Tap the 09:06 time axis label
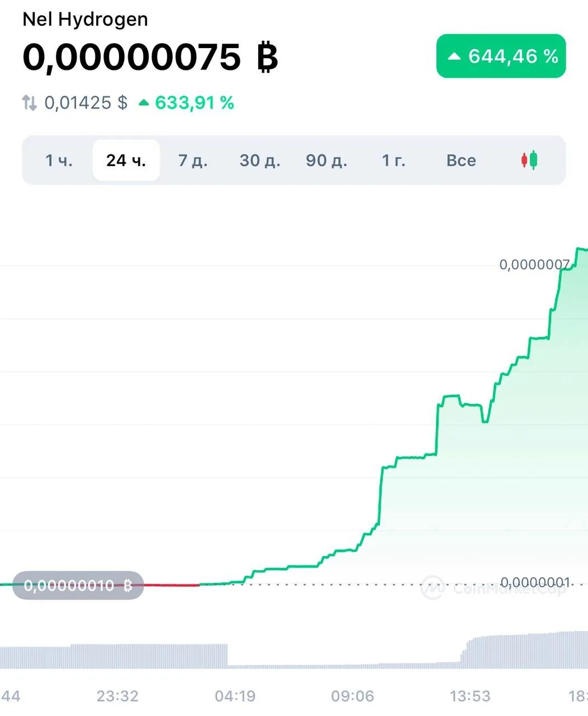 352,696
